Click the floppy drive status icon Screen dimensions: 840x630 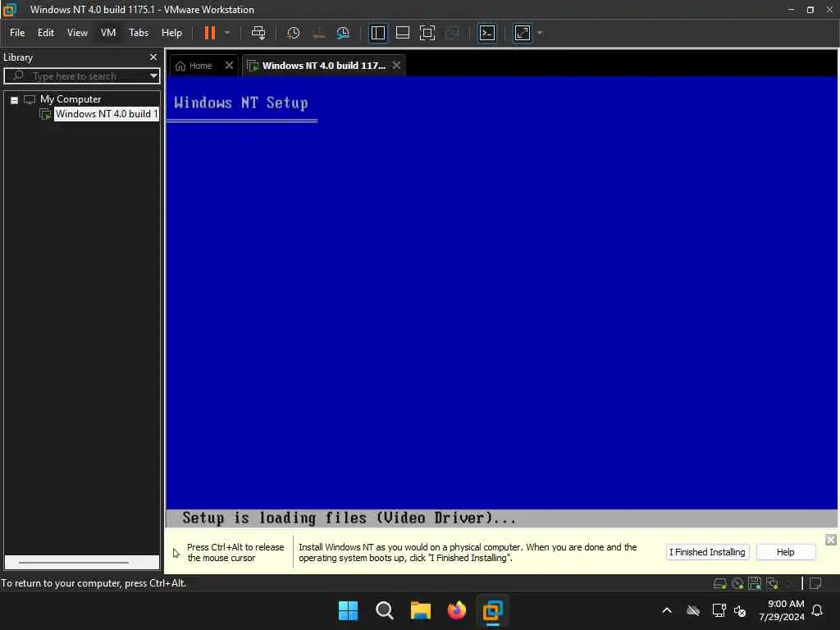tap(755, 583)
